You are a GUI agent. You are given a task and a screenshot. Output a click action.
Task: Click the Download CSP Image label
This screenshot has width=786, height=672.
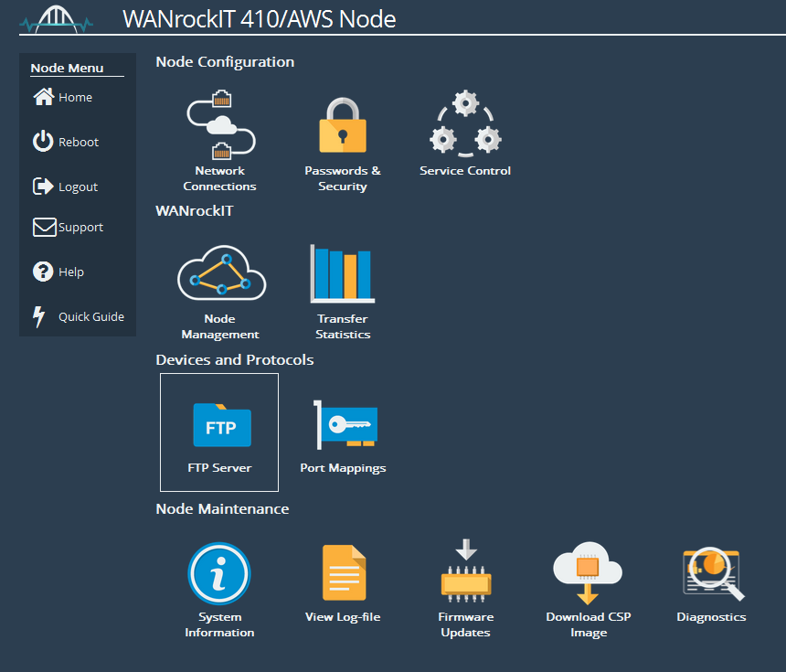coord(589,624)
